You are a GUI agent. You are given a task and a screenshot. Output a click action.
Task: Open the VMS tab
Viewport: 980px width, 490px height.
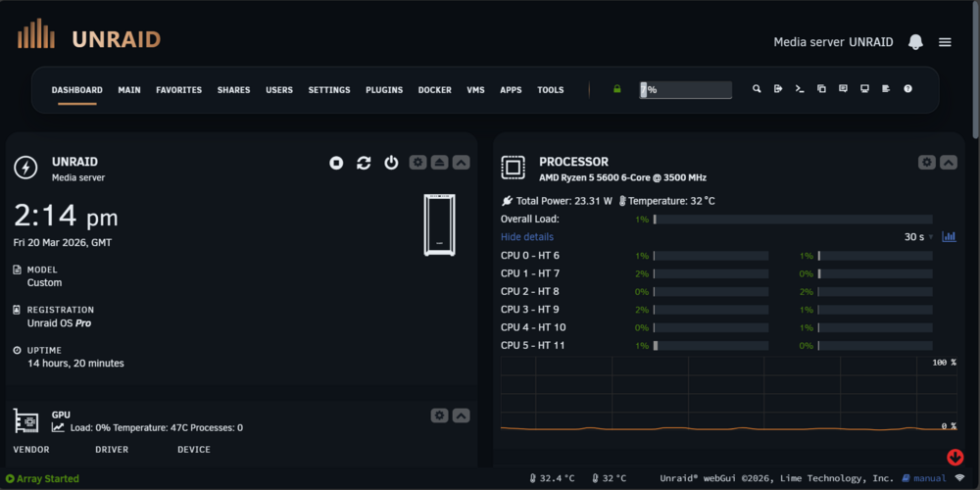[475, 90]
